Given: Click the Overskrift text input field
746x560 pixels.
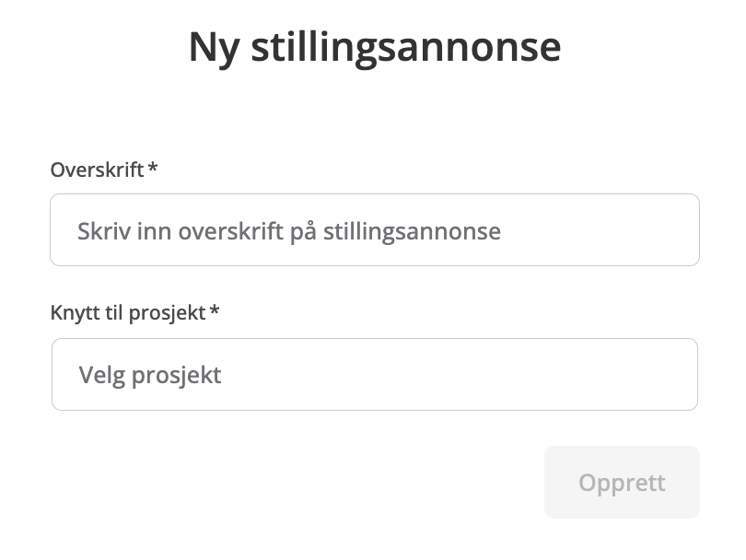Looking at the screenshot, I should (x=374, y=230).
